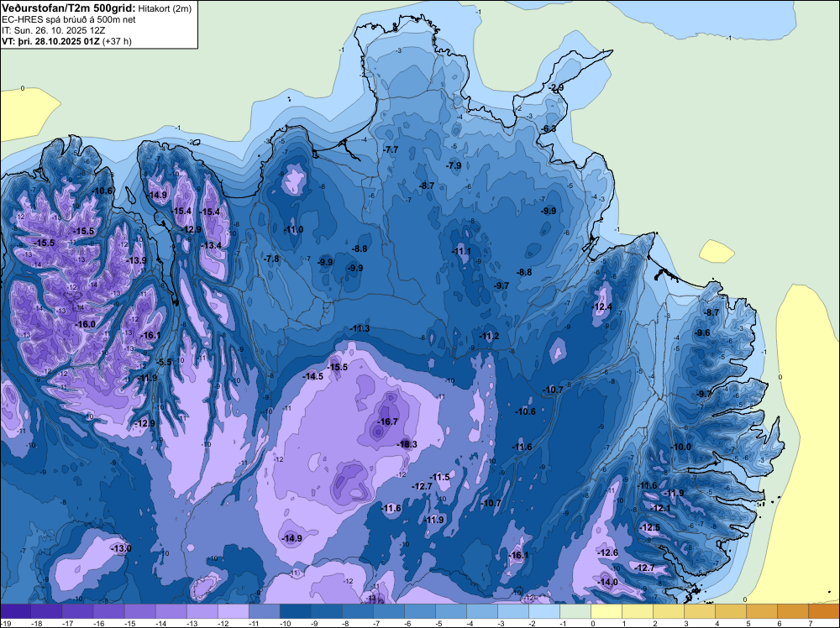Click the -10.0 temperature value
Viewport: 840px width, 628px height.
(x=681, y=447)
